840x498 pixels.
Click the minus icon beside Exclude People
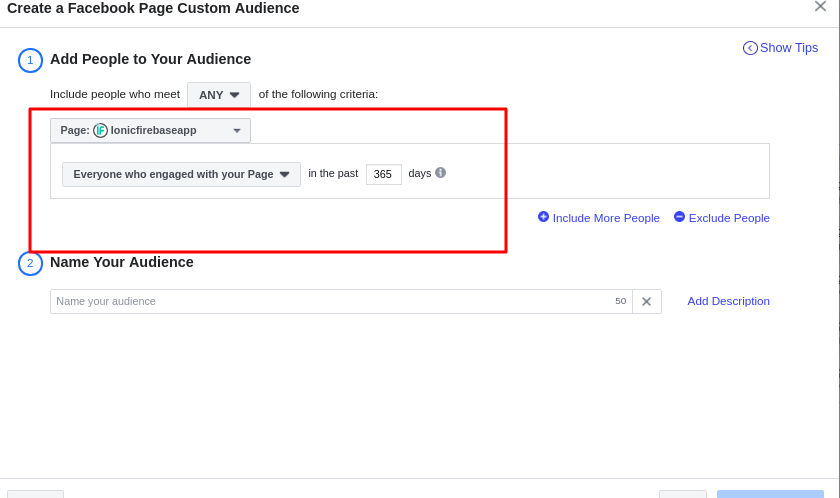click(679, 216)
